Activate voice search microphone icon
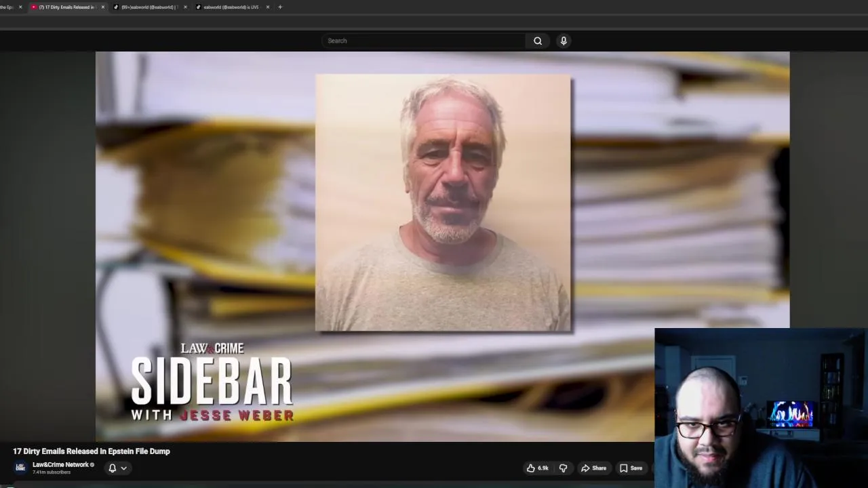Image resolution: width=868 pixels, height=488 pixels. (x=564, y=41)
